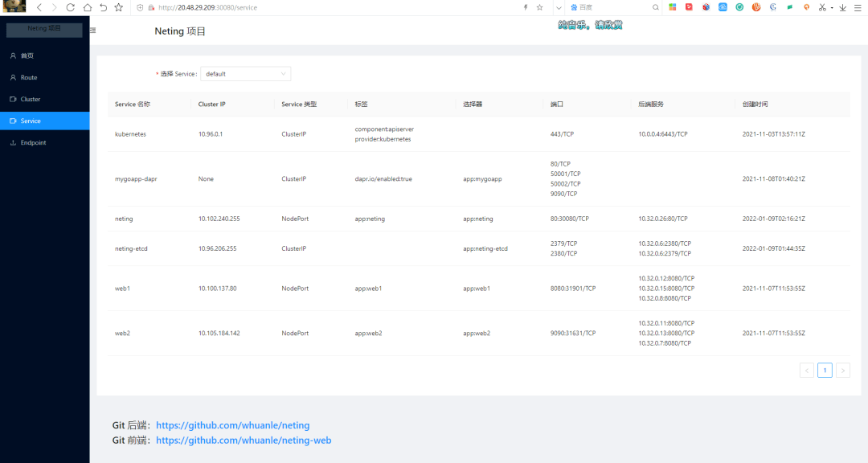Open the whuanle/neting GitHub backend link
This screenshot has width=868, height=463.
click(232, 425)
